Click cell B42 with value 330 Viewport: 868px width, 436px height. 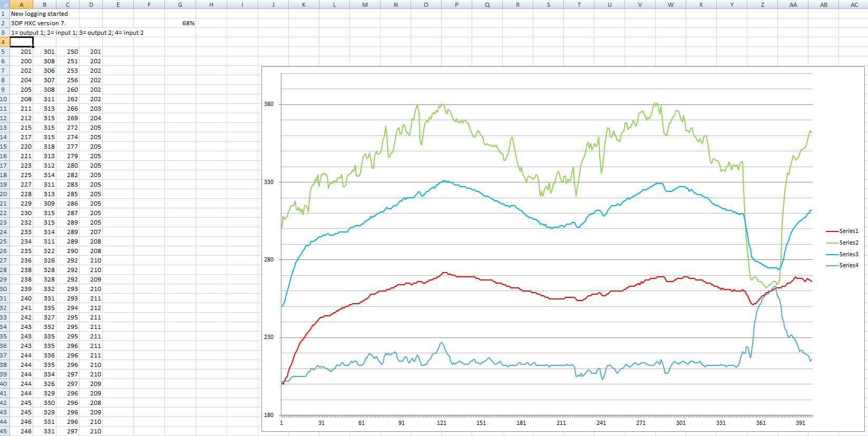45,403
